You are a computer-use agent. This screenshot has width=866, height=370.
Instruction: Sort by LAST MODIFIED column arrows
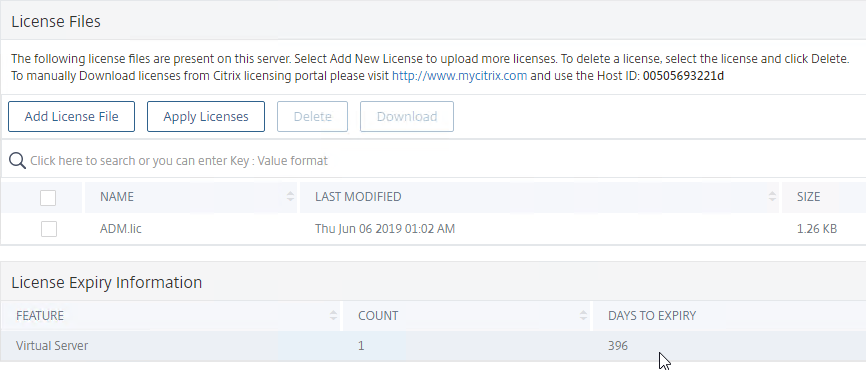tap(772, 197)
